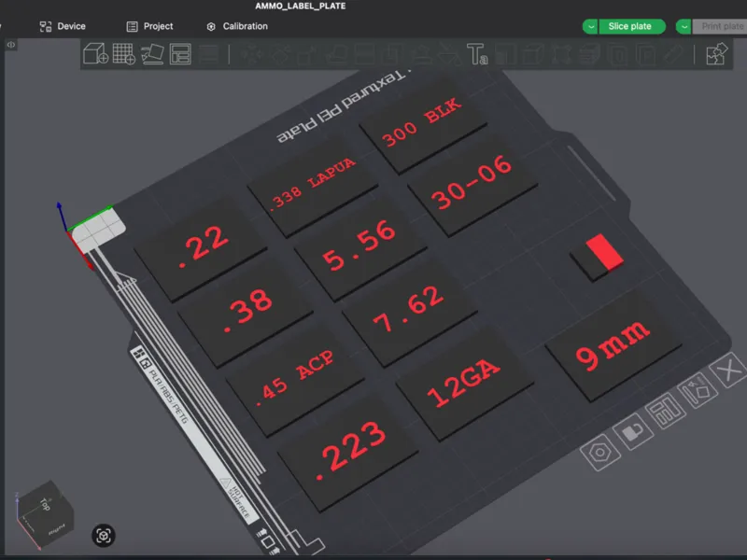Select the 9mm label object
The height and width of the screenshot is (560, 747).
pyautogui.click(x=613, y=346)
